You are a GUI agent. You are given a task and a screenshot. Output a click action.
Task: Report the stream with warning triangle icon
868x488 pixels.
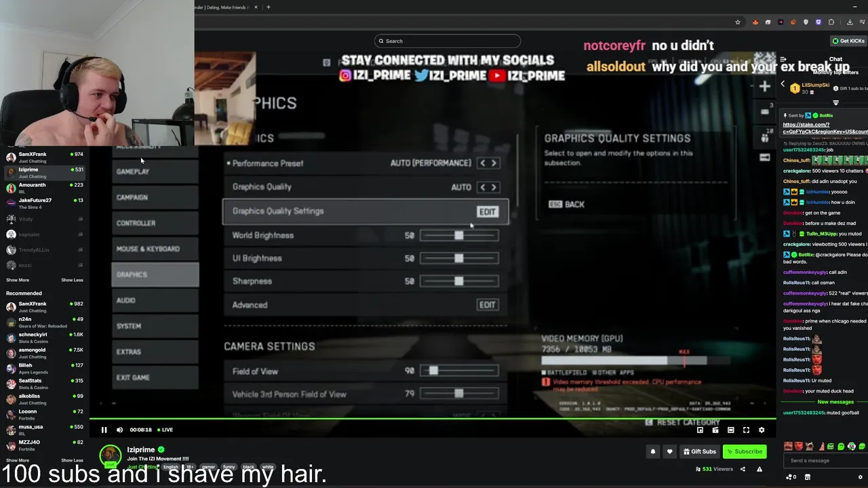pyautogui.click(x=759, y=469)
